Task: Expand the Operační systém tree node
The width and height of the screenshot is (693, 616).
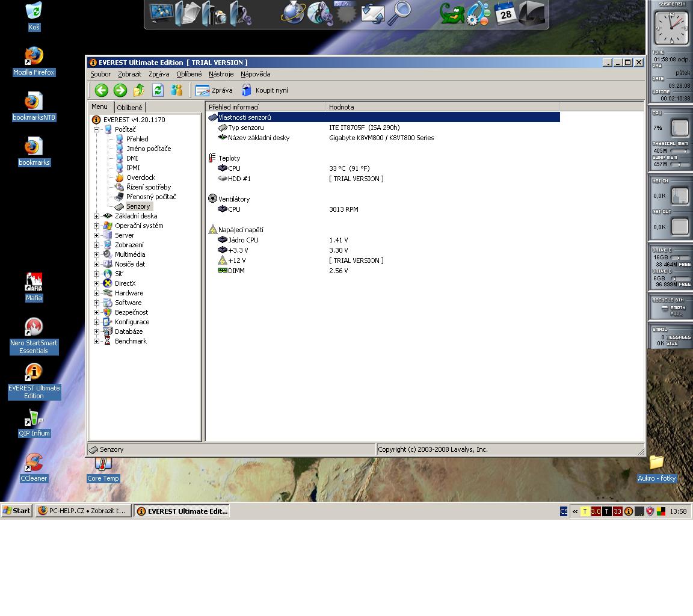Action: pos(96,226)
